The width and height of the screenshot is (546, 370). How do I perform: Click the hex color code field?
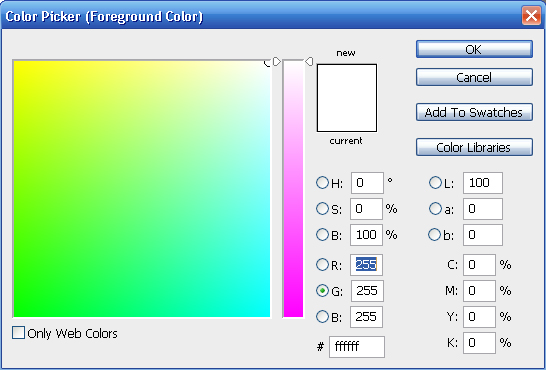(x=357, y=347)
